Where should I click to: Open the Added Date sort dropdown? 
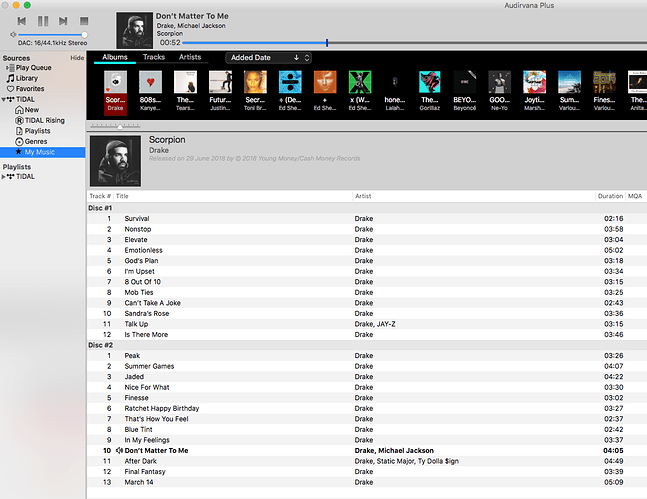[268, 58]
